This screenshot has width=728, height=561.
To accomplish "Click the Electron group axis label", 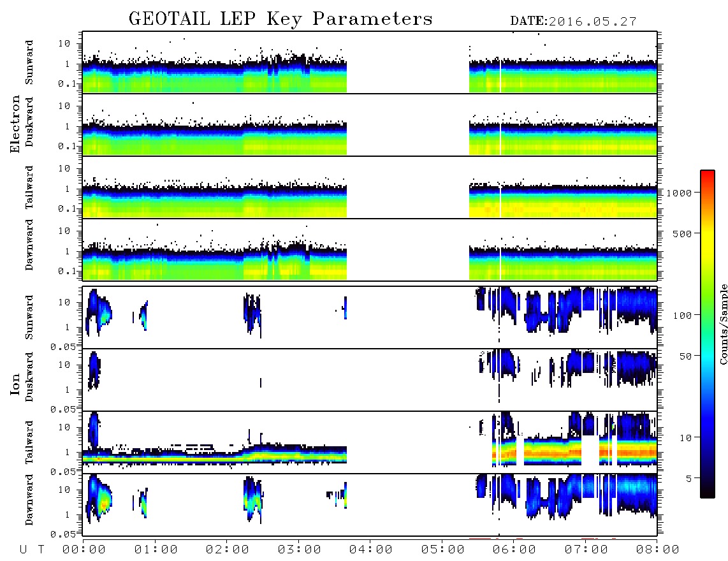I will 15,124.
